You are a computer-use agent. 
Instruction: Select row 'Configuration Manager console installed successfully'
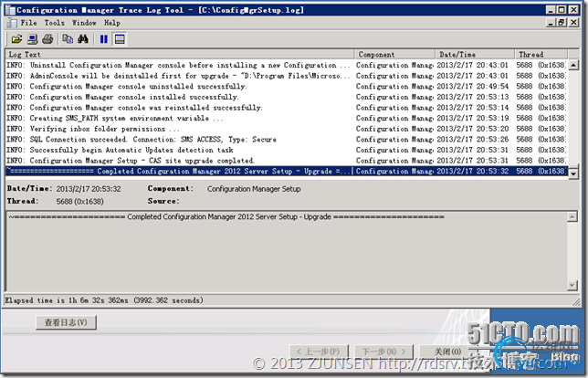[287, 97]
